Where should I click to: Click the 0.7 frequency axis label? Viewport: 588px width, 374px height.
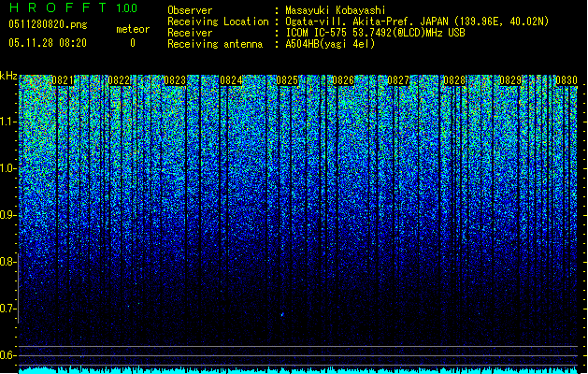point(7,309)
